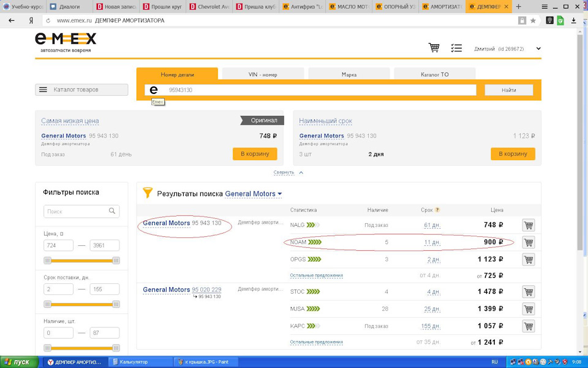This screenshot has width=588, height=368.
Task: Click maximum price field 3961
Action: (x=105, y=245)
